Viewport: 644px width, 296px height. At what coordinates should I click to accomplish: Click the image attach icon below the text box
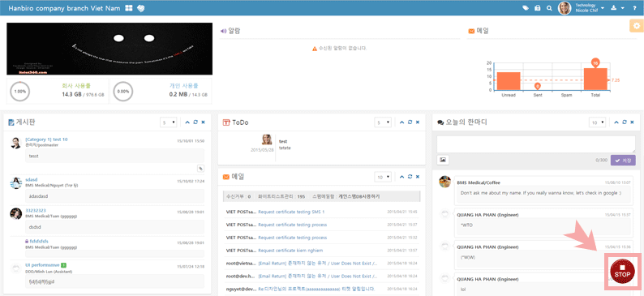pyautogui.click(x=443, y=160)
